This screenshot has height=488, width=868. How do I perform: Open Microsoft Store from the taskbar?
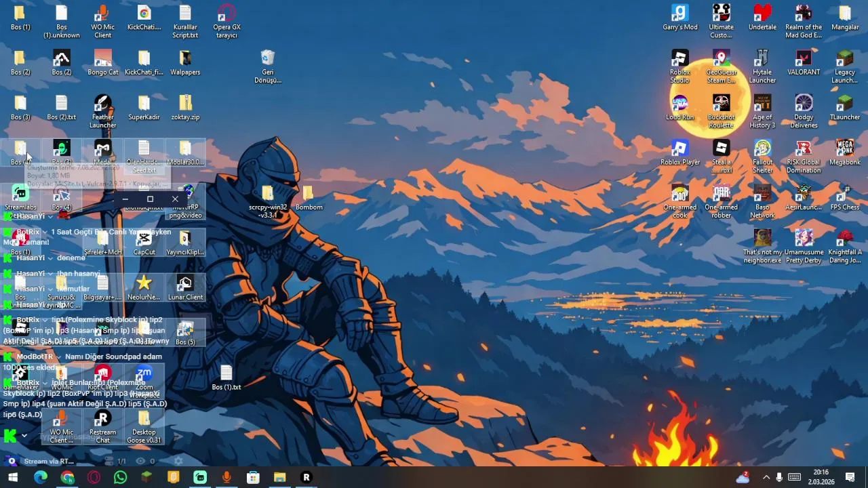click(x=253, y=477)
